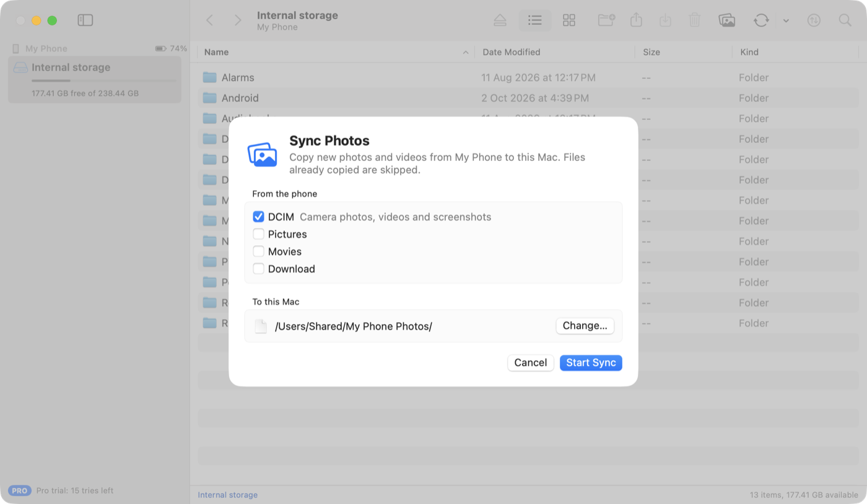Click the upload share icon in toolbar
867x504 pixels.
click(x=636, y=20)
